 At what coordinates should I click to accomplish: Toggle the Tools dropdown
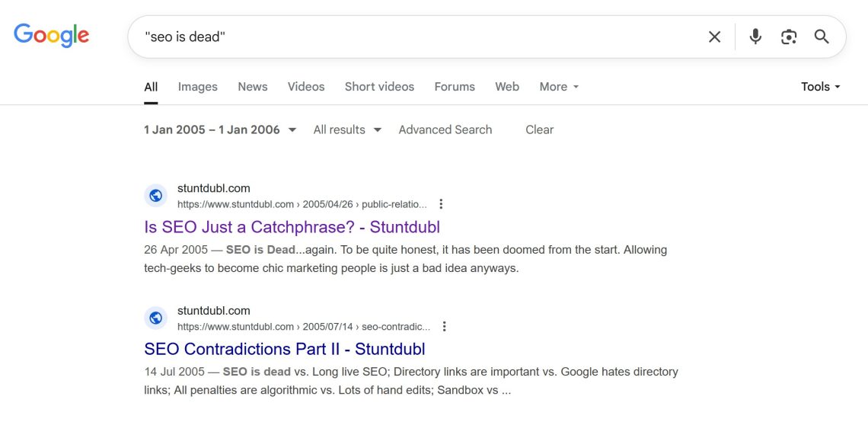coord(820,87)
